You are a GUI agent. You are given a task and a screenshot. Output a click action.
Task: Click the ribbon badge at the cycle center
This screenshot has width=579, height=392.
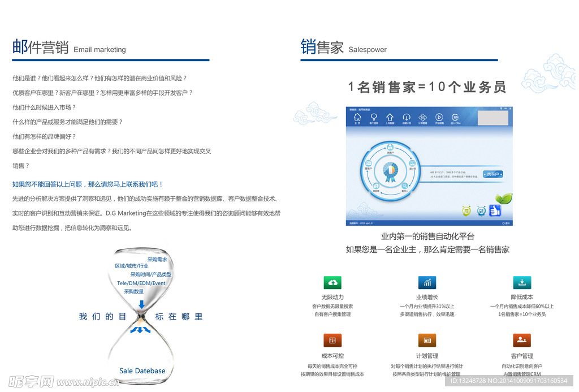(390, 171)
